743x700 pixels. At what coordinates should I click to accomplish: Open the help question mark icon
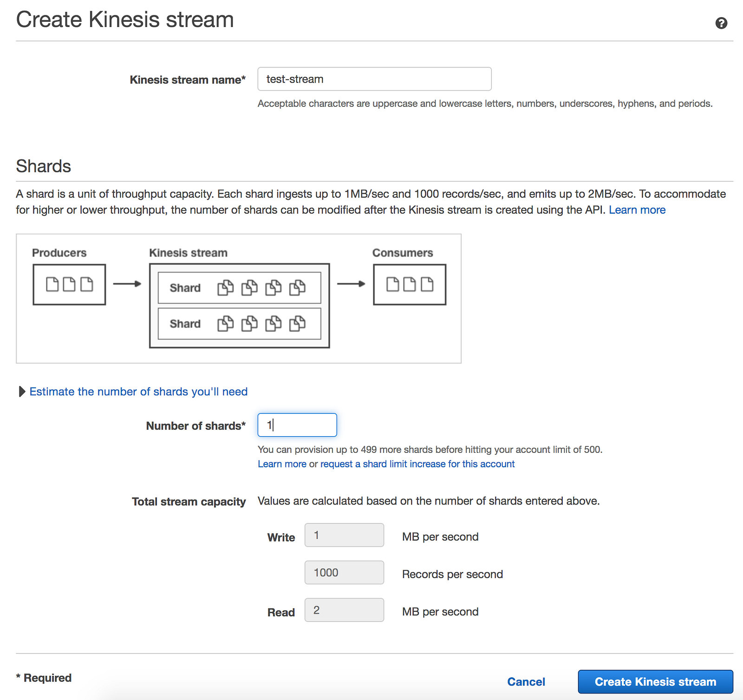(x=721, y=23)
